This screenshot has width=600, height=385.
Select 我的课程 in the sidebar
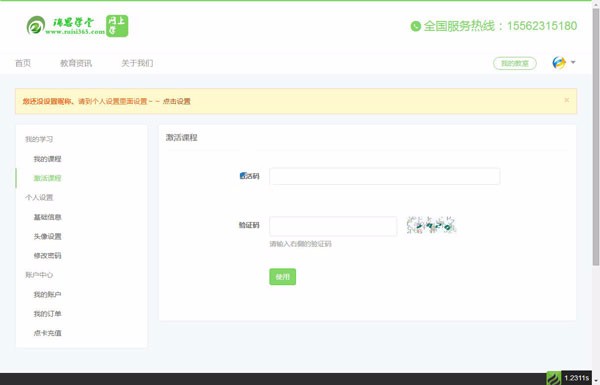point(47,159)
